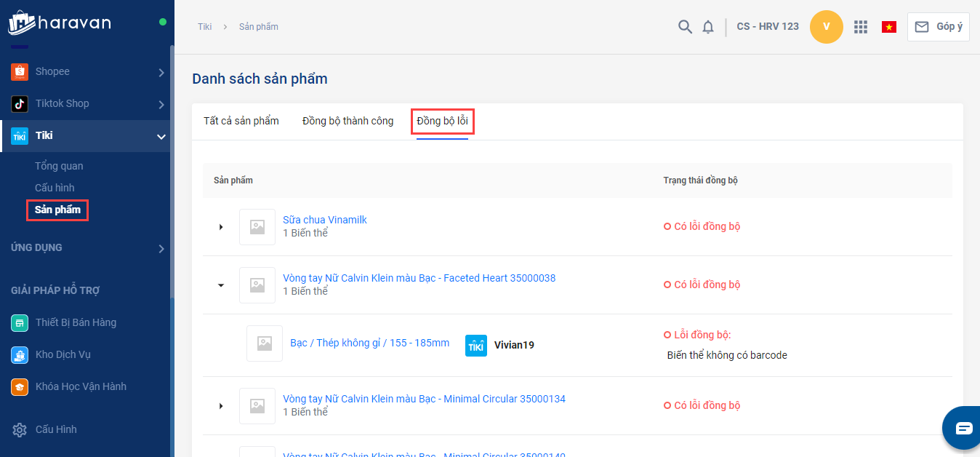Screen dimensions: 980x457
Task: Open Tổng quan under Tiki
Action: pyautogui.click(x=59, y=166)
